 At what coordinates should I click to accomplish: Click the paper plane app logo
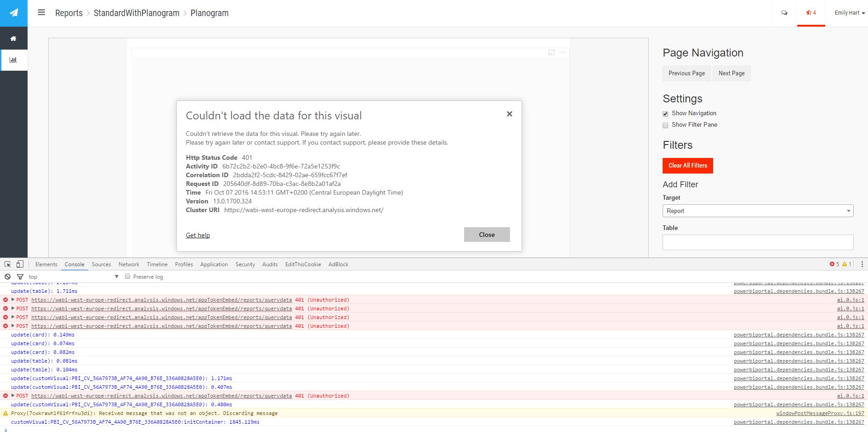[14, 13]
